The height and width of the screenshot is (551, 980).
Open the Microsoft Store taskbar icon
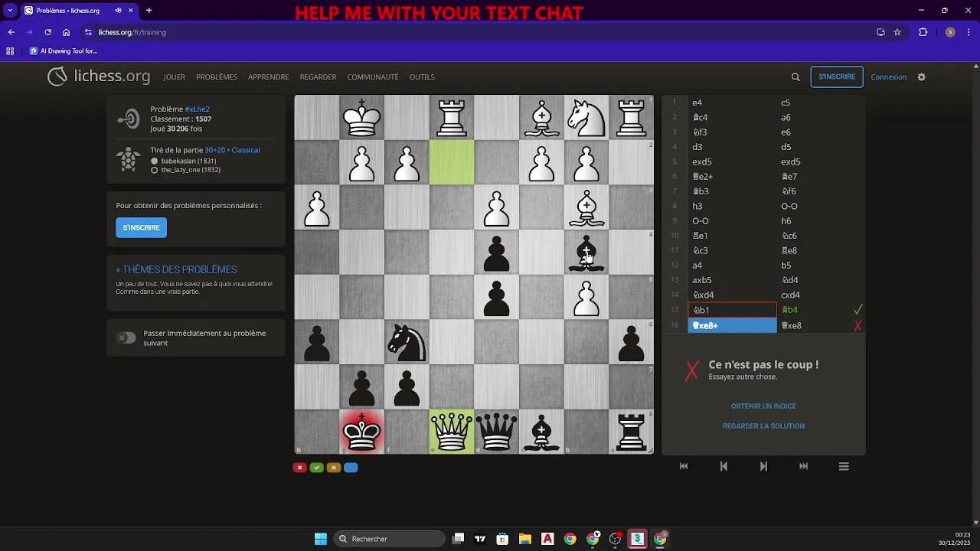coord(502,539)
